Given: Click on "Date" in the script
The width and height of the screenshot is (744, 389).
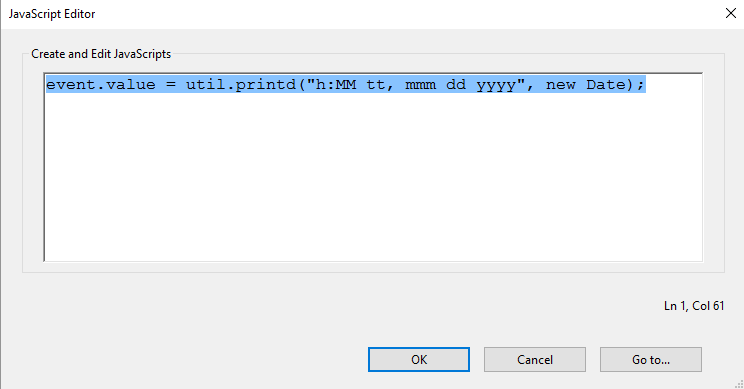Looking at the screenshot, I should pos(606,85).
